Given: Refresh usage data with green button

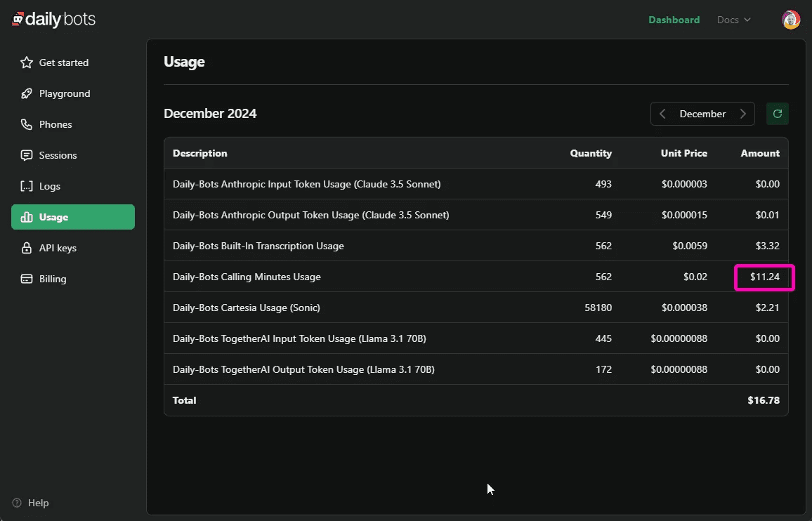Looking at the screenshot, I should [777, 114].
